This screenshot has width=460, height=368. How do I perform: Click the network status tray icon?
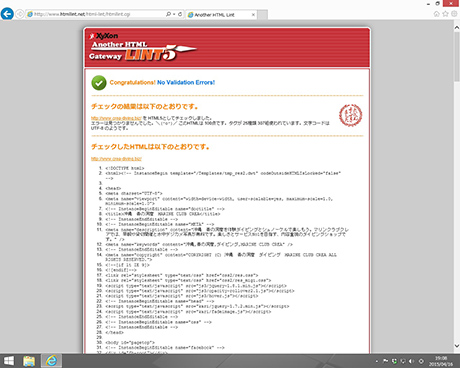[403, 361]
